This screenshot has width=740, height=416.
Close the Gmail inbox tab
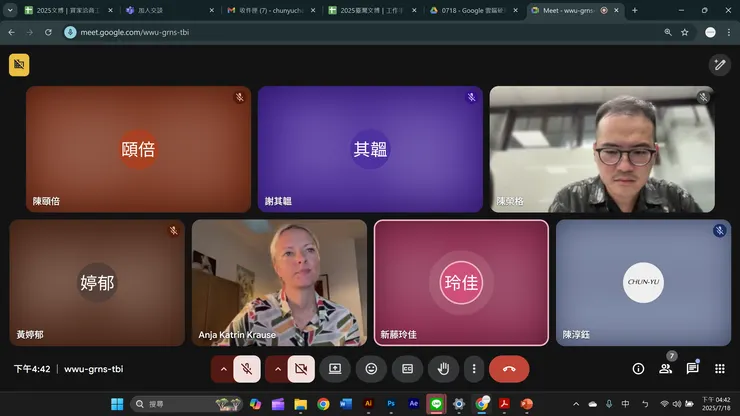(x=313, y=10)
